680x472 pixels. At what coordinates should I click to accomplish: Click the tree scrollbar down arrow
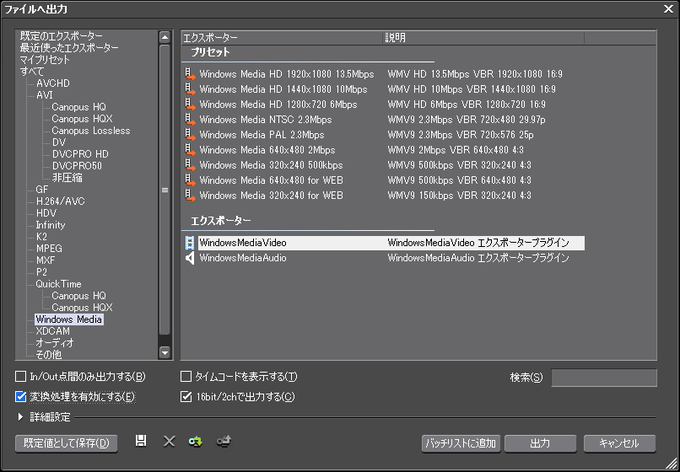pos(164,352)
